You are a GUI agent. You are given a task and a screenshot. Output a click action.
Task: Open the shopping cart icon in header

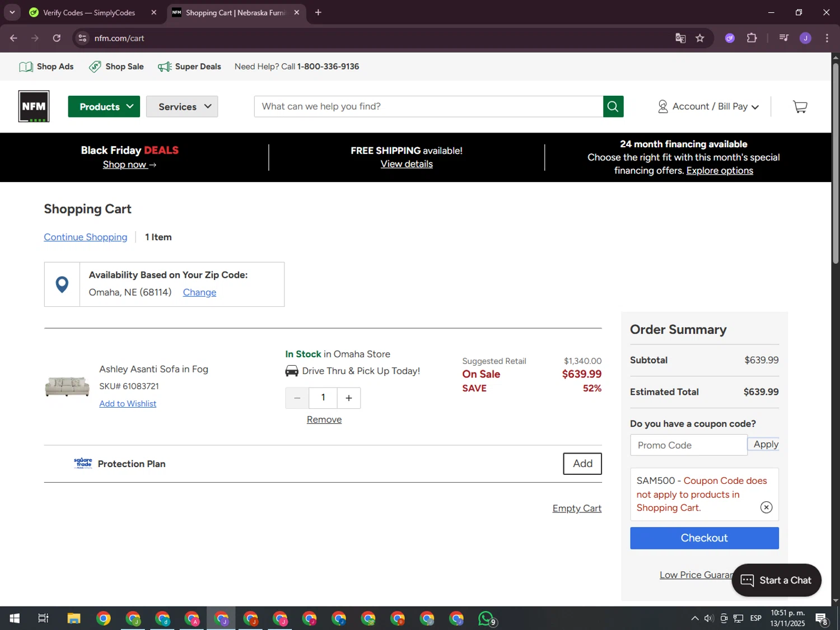point(800,106)
